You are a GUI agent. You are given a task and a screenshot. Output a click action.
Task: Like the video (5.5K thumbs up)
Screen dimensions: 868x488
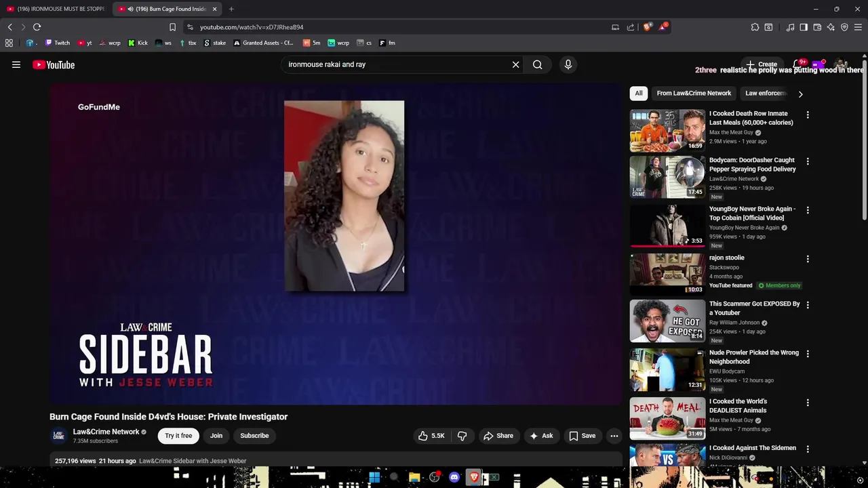[431, 436]
